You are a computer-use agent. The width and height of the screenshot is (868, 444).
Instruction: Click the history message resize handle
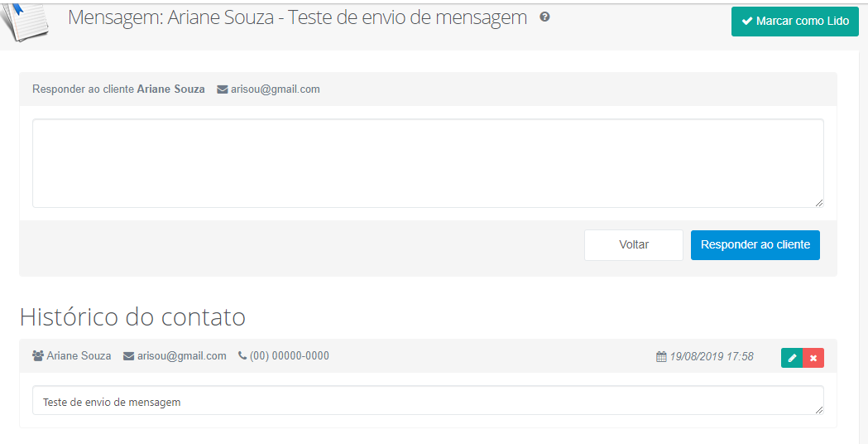[818, 410]
